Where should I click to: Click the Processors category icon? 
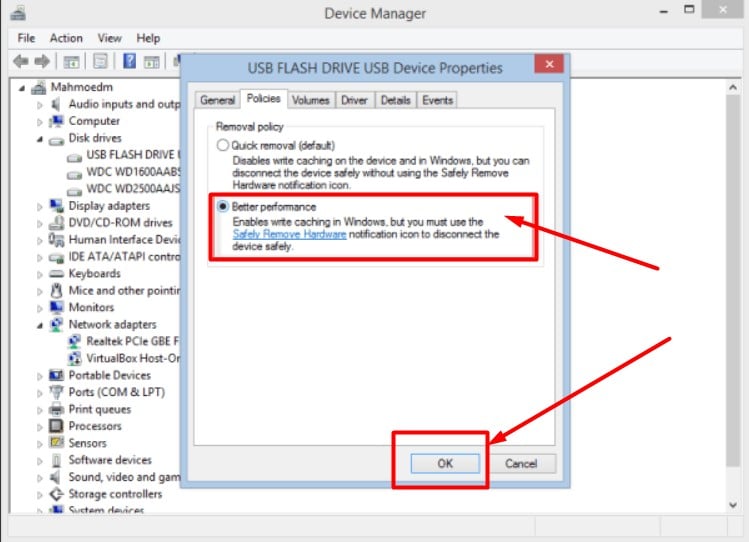(57, 426)
